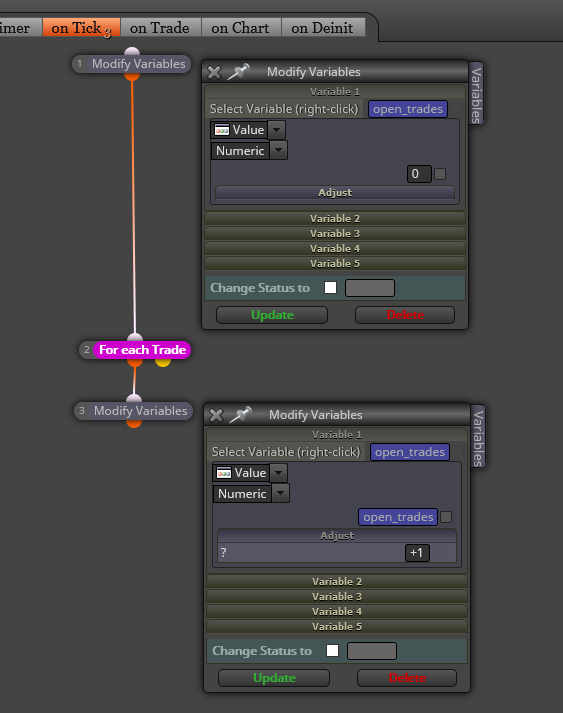Click orange output dot under For each Trade
Screen dimensions: 563x713
135,362
